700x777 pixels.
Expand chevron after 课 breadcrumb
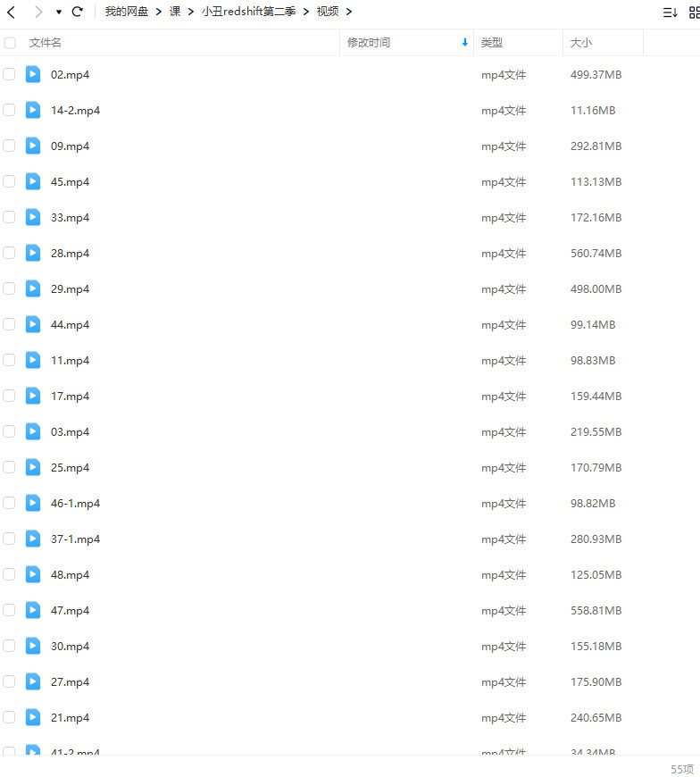[191, 12]
